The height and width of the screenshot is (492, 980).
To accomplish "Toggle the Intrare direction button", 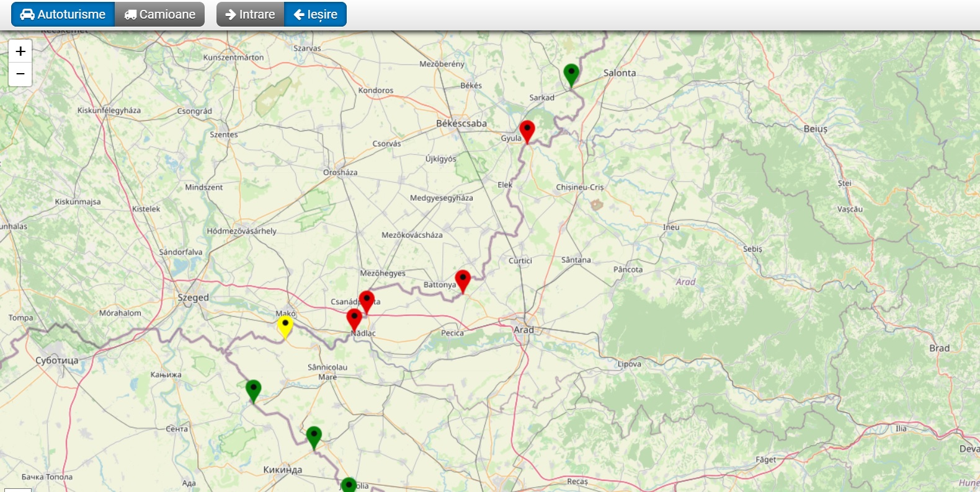I will point(250,14).
